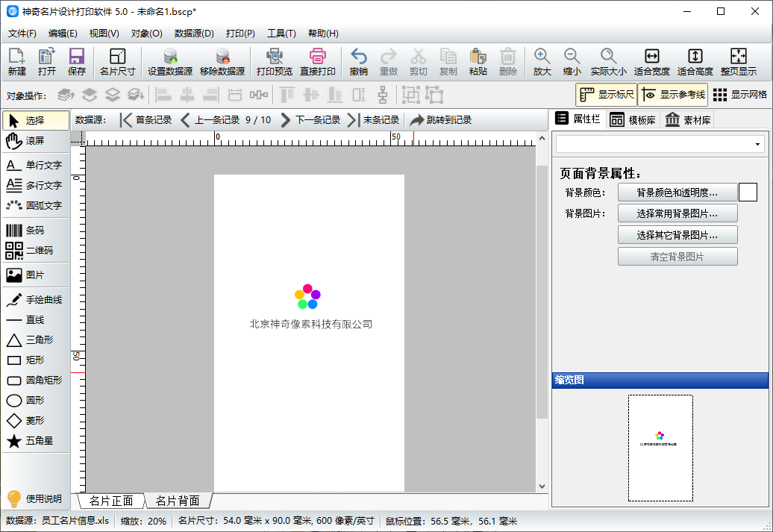Select the 直线 line tool

[x=36, y=320]
